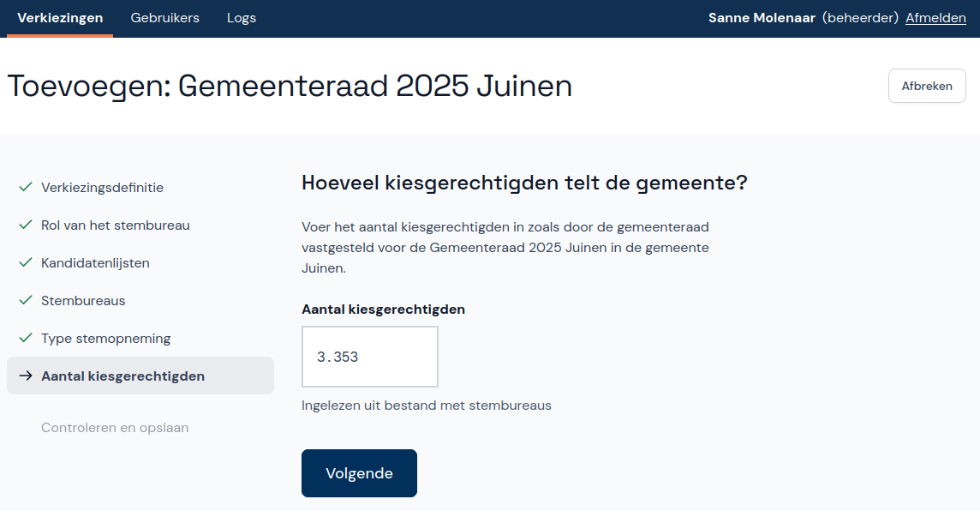Viewport: 980px width, 511px height.
Task: Click the checkmark icon next to Rol van het stembureau
Action: click(x=26, y=225)
